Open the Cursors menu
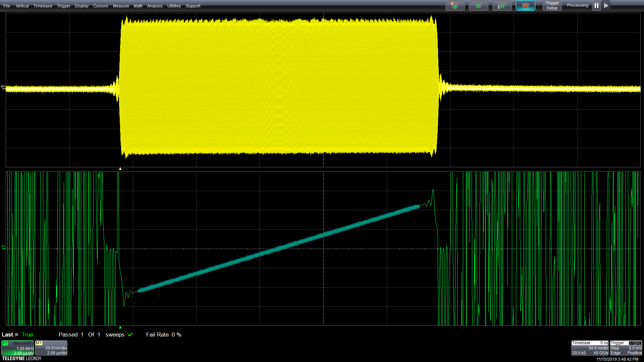This screenshot has width=644, height=362. (x=101, y=6)
